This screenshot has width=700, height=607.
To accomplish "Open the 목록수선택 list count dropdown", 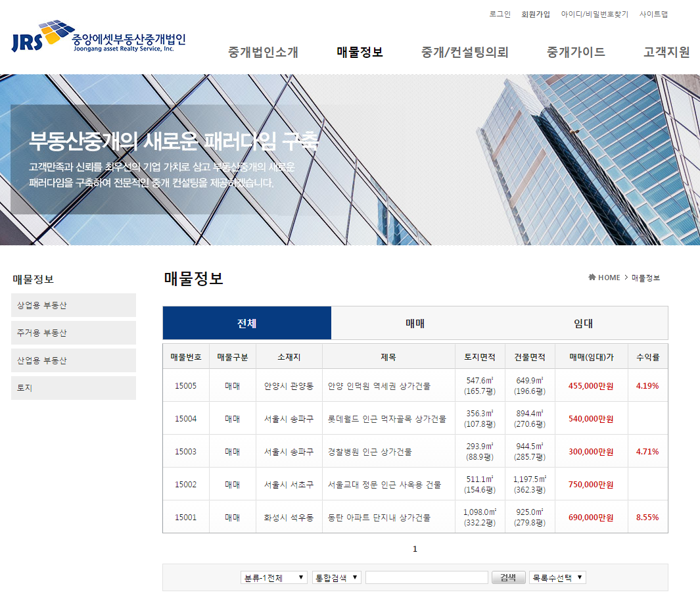I will pos(557,577).
